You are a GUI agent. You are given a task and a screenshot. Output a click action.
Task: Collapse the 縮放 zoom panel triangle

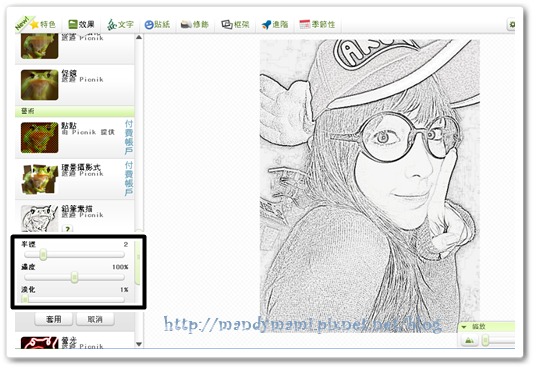point(464,327)
